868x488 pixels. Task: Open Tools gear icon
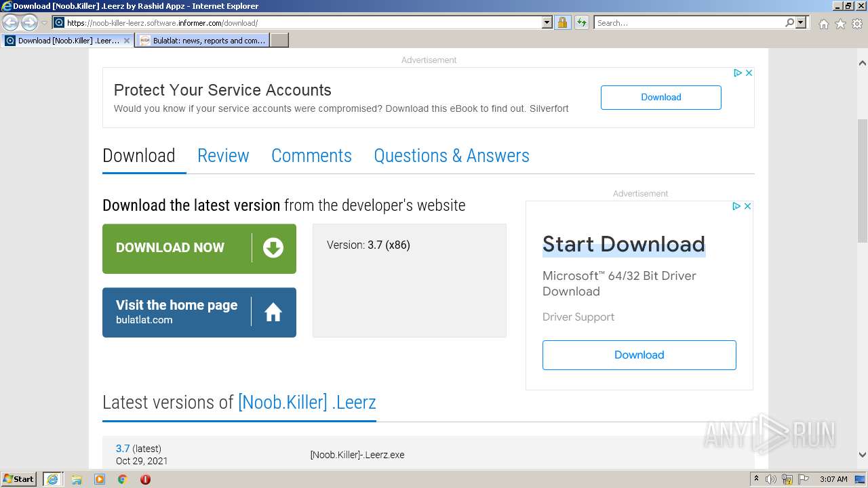coord(857,24)
